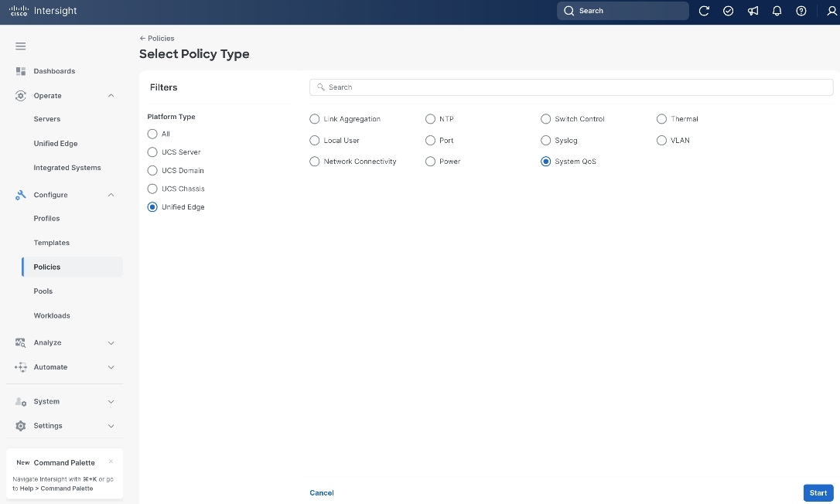Image resolution: width=840 pixels, height=504 pixels.
Task: Open the user profile icon
Action: 832,11
